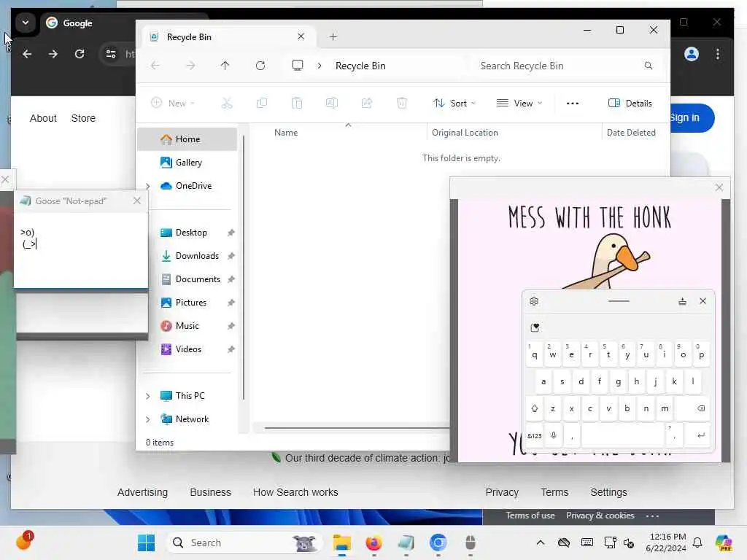Click the Explorer back arrow
The height and width of the screenshot is (560, 747).
click(x=155, y=66)
